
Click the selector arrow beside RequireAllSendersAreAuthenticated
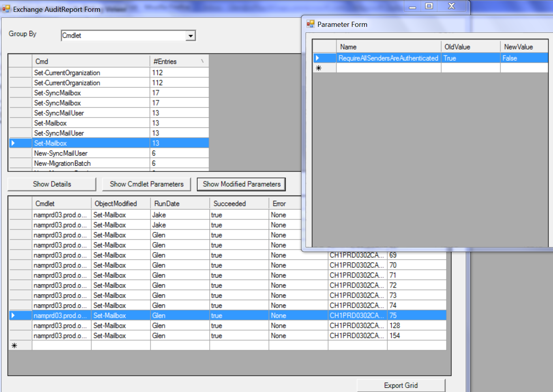click(x=318, y=58)
